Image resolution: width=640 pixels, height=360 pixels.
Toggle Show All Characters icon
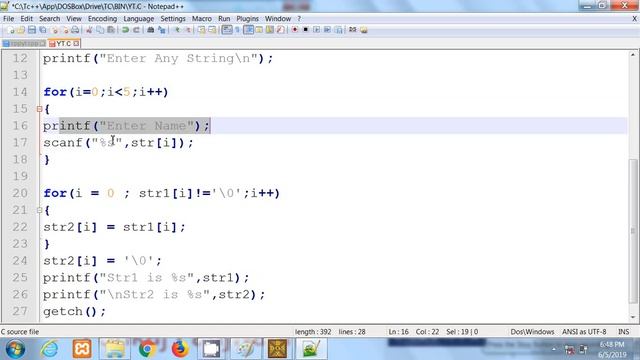click(x=237, y=30)
